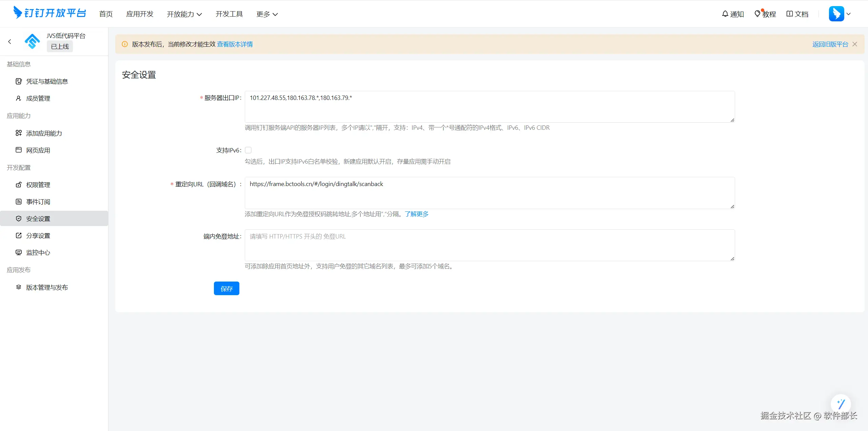Select 权限管理 in the sidebar
The height and width of the screenshot is (431, 868).
[38, 185]
